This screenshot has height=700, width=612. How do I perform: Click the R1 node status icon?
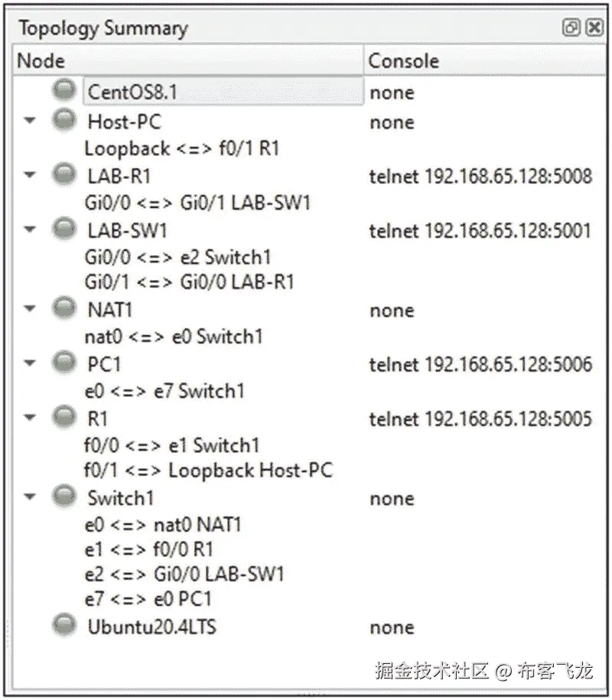pyautogui.click(x=63, y=415)
